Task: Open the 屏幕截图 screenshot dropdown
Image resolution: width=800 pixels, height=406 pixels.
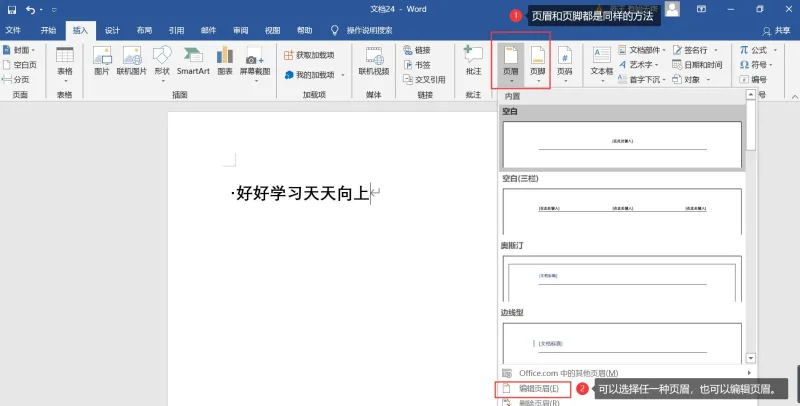Action: [255, 64]
